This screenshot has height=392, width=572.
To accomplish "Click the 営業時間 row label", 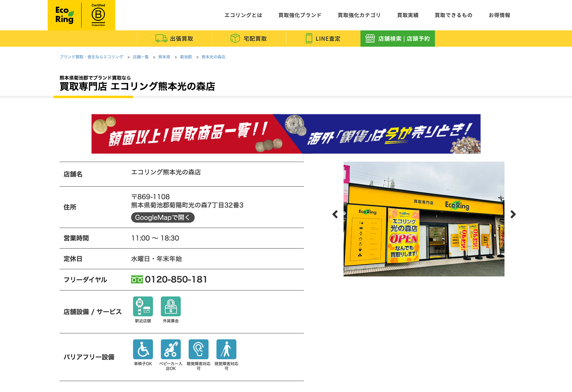I will pos(76,238).
